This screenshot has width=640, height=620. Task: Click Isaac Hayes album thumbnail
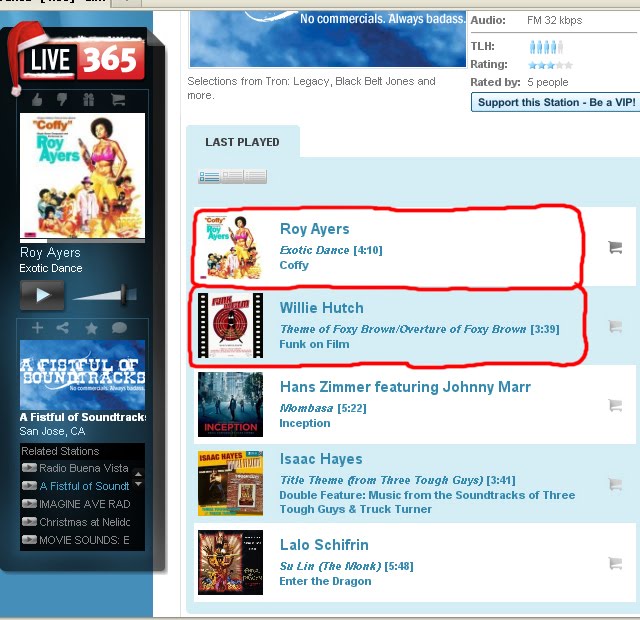coord(231,484)
